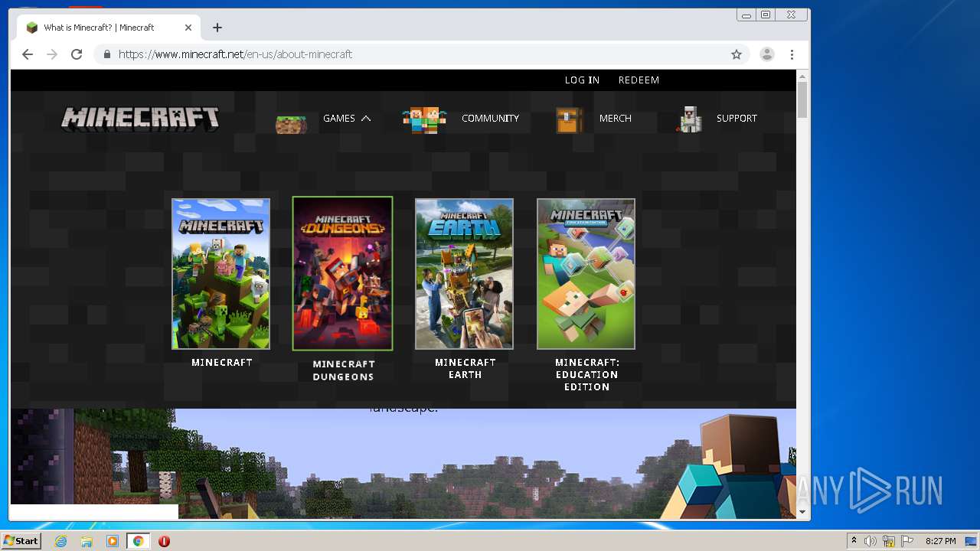Reload the page with refresh icon
The height and width of the screenshot is (551, 980).
pyautogui.click(x=77, y=54)
